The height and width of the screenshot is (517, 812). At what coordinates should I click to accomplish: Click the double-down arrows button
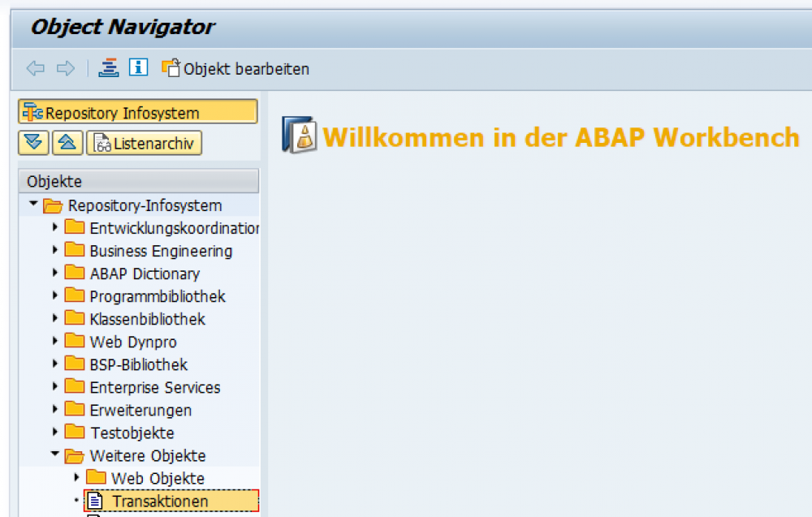pos(32,143)
